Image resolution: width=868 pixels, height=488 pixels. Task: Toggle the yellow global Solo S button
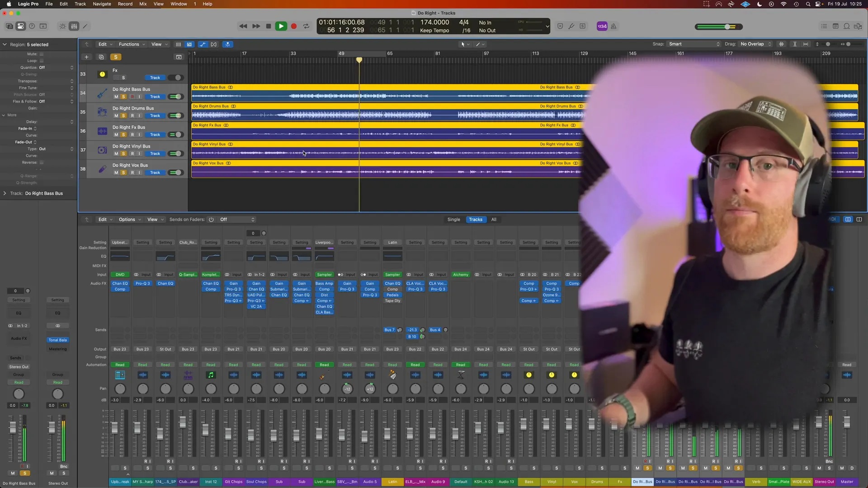(x=116, y=57)
